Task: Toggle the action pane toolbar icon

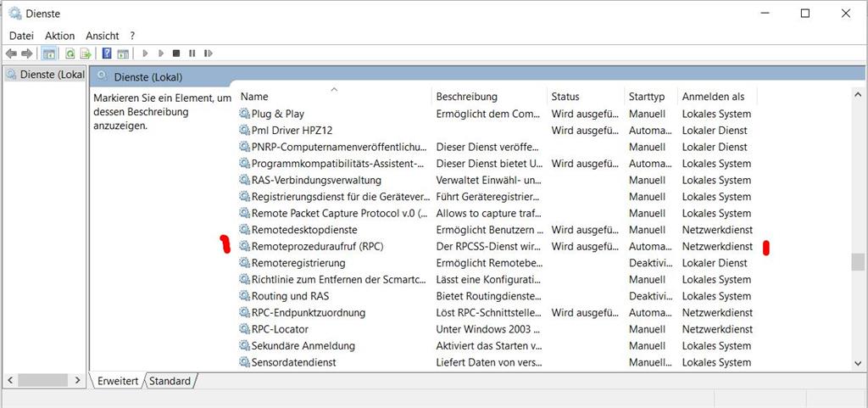Action: click(123, 53)
